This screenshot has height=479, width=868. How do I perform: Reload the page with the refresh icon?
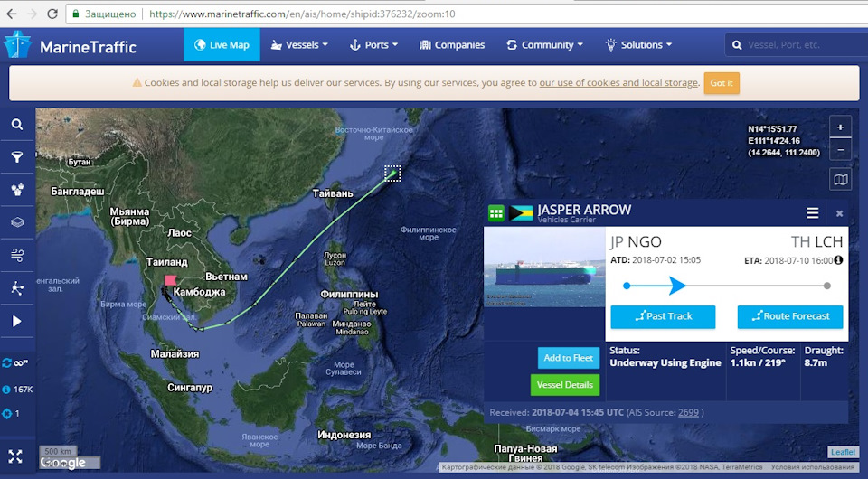coord(52,14)
